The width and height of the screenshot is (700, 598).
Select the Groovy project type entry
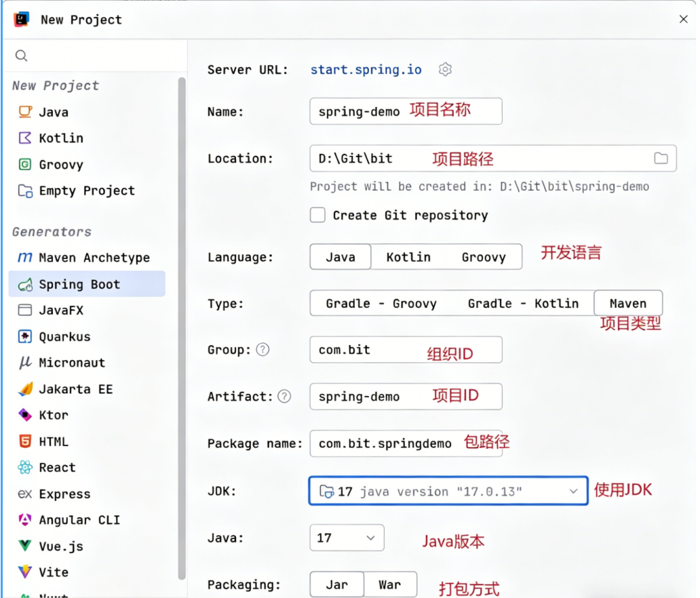[87, 164]
